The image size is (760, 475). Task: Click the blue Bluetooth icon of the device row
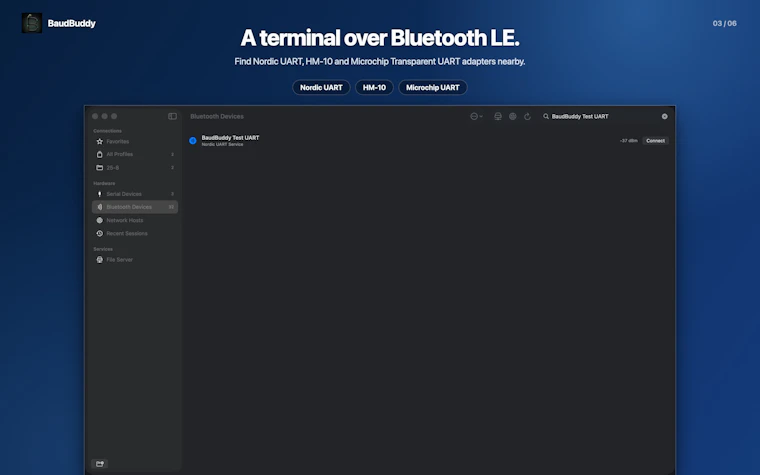click(192, 141)
